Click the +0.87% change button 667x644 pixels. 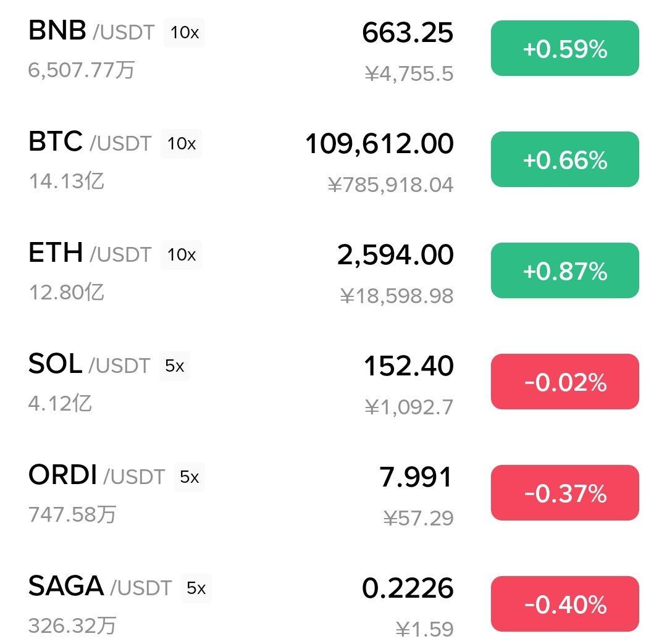coord(564,270)
